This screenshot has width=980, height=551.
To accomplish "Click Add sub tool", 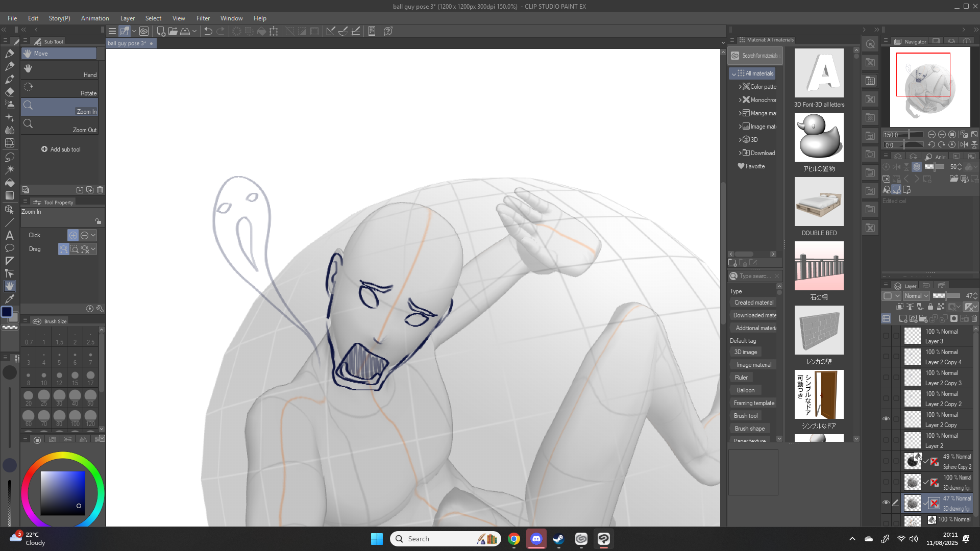I will [x=61, y=149].
